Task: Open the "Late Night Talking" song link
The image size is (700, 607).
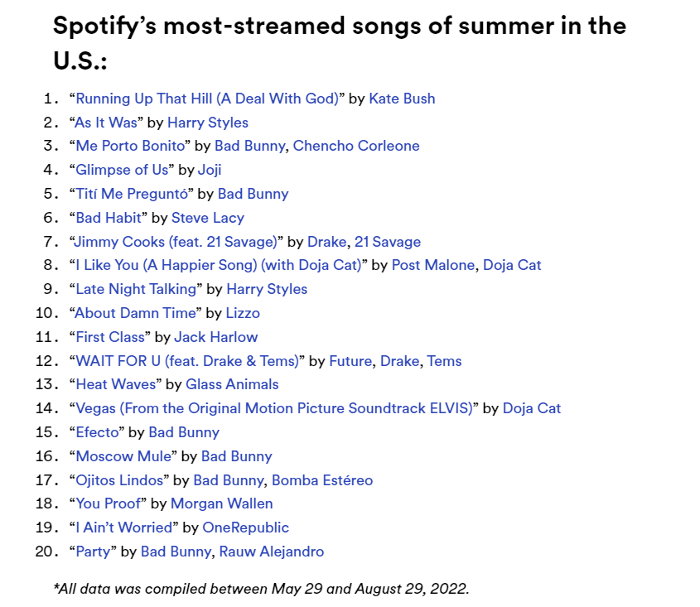Action: [136, 289]
